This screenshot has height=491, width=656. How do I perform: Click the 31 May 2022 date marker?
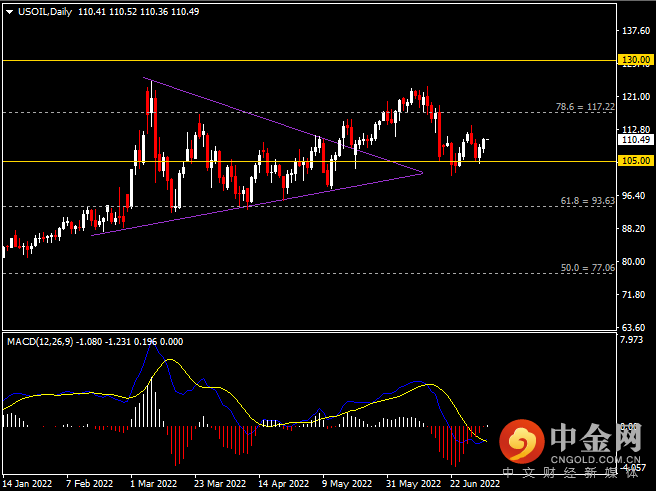pyautogui.click(x=412, y=483)
